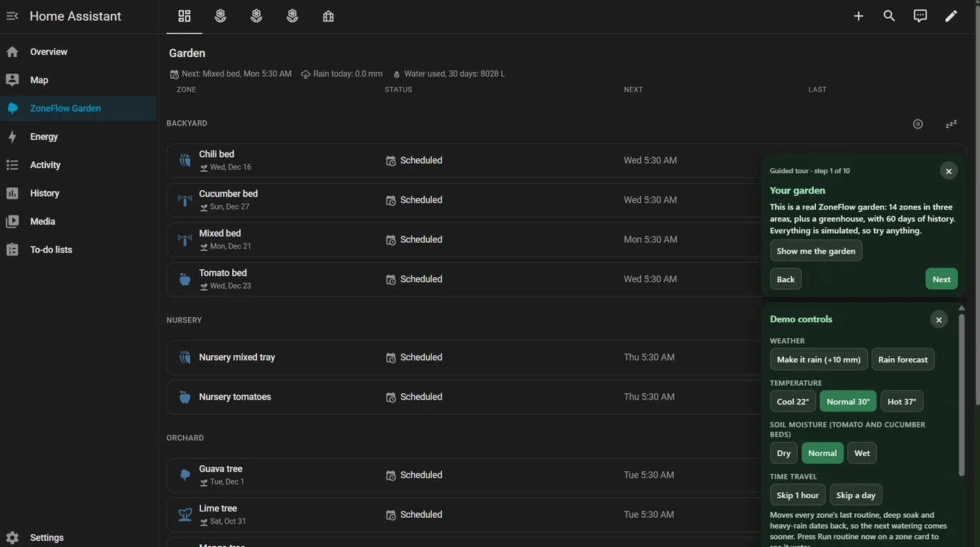Collapse the Home Assistant sidebar menu icon
980x547 pixels.
click(12, 16)
